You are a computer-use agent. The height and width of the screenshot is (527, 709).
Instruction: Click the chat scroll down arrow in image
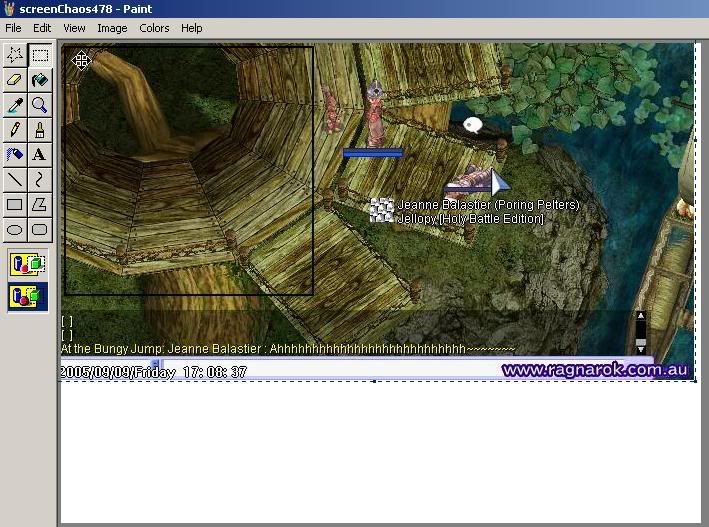pos(641,349)
